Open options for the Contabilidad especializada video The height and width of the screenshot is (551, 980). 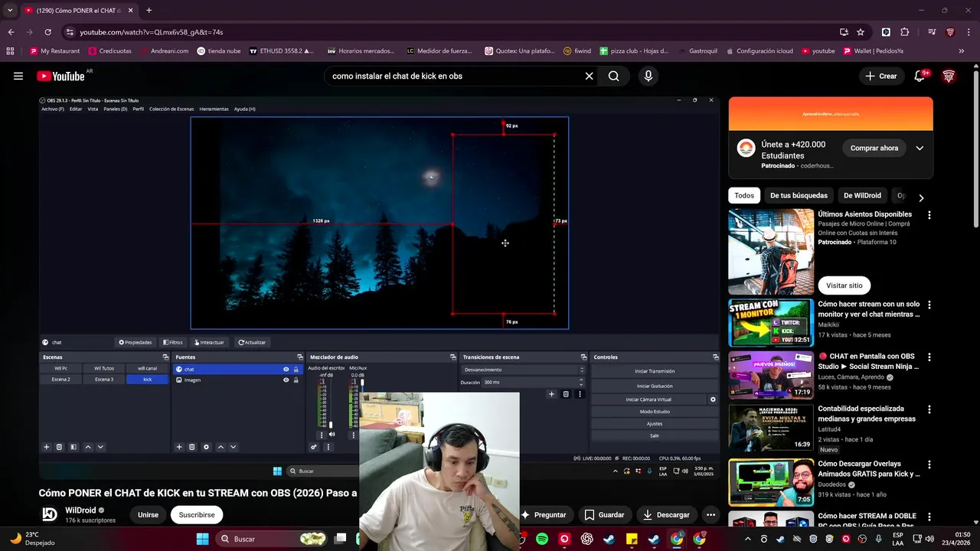point(929,409)
